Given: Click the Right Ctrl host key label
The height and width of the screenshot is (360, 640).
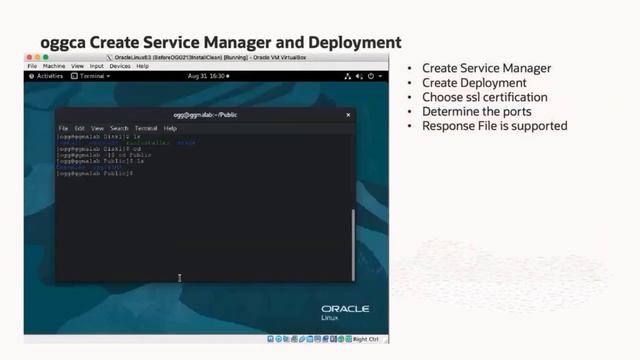Looking at the screenshot, I should click(x=366, y=339).
